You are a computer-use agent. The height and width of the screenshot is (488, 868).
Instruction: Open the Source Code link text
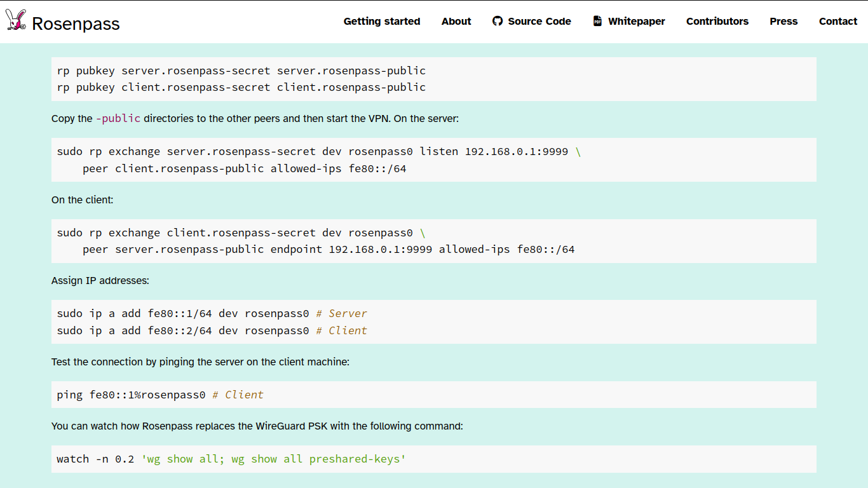(x=539, y=21)
